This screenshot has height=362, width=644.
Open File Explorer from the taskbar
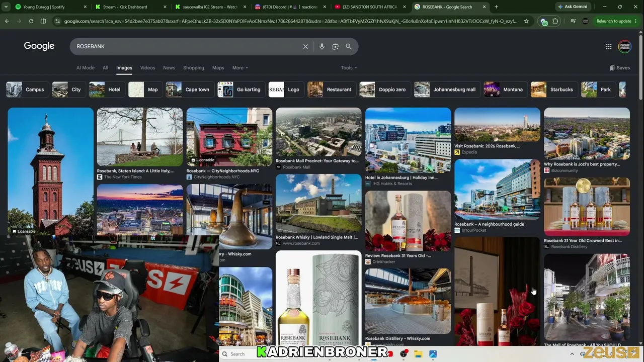pyautogui.click(x=418, y=354)
